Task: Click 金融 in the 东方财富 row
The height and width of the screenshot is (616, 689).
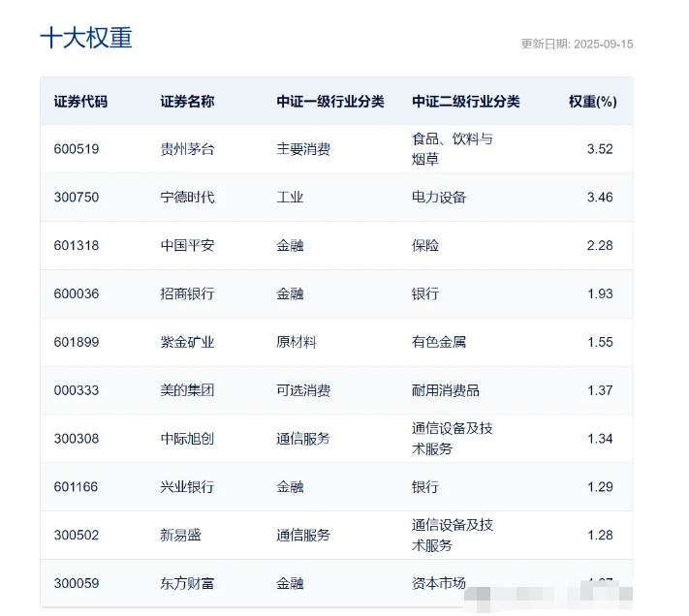Action: click(290, 583)
